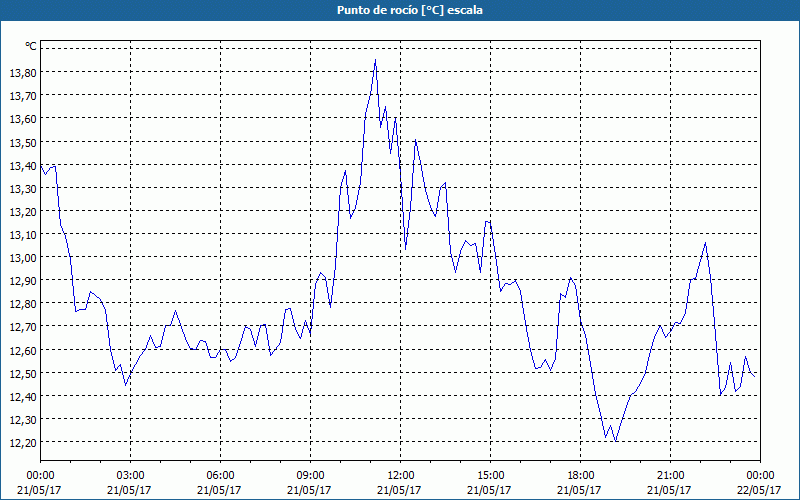Click the chart title 'Punto de rocío [°C] escala'
The height and width of the screenshot is (500, 800).
click(410, 10)
